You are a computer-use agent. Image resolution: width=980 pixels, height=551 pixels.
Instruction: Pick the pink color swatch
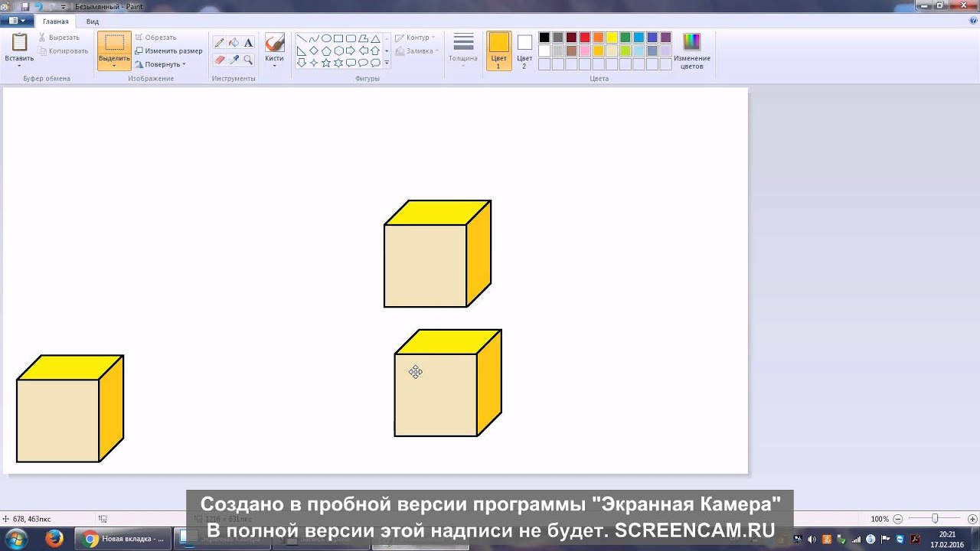585,51
